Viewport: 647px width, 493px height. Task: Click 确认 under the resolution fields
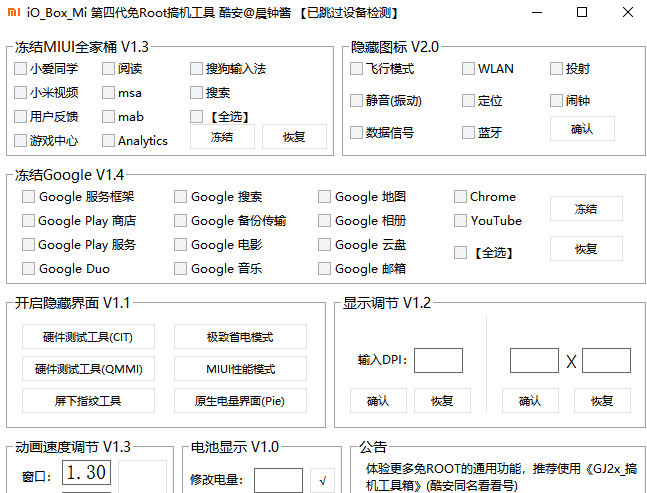530,401
